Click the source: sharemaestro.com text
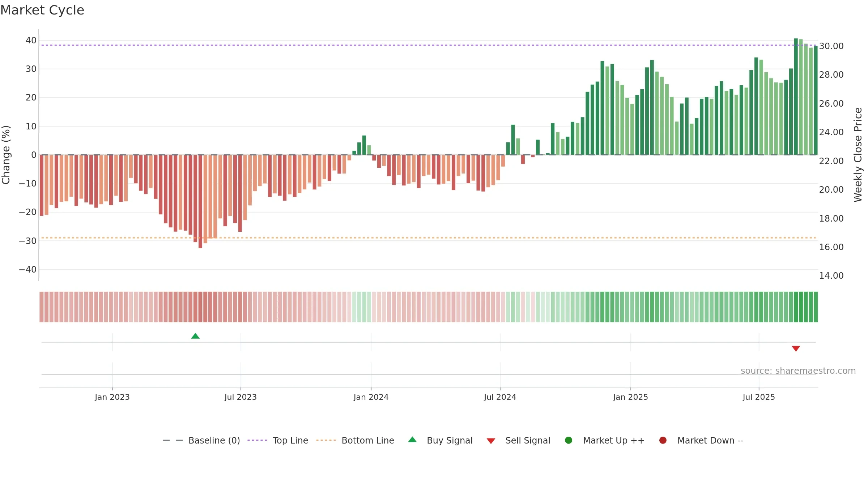Image resolution: width=868 pixels, height=488 pixels. pyautogui.click(x=798, y=371)
